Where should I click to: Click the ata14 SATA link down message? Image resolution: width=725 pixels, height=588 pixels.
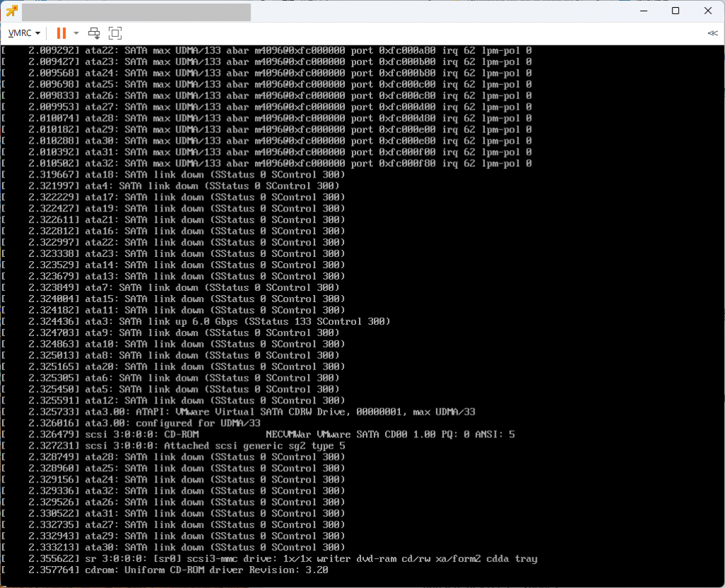pyautogui.click(x=173, y=265)
